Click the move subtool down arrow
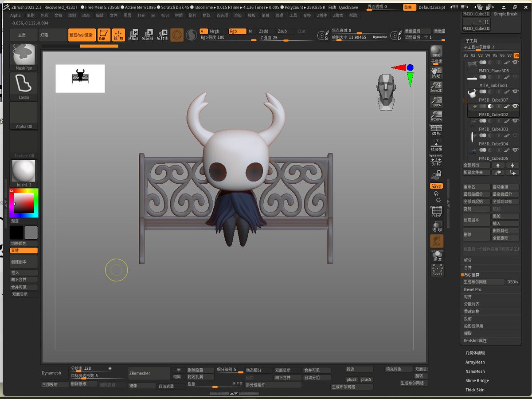Image resolution: width=532 pixels, height=399 pixels. click(x=512, y=165)
